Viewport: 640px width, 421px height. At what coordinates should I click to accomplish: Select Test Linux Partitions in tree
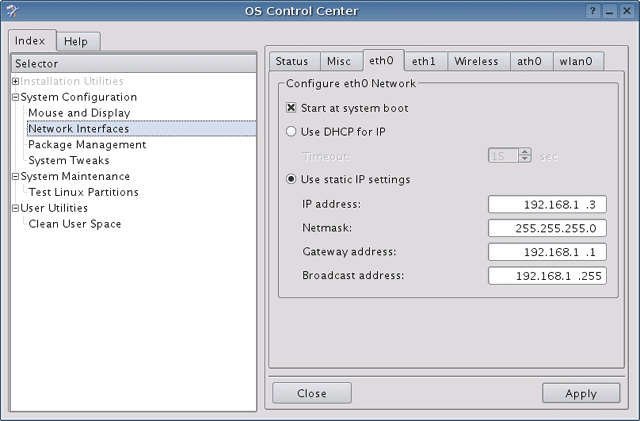83,192
